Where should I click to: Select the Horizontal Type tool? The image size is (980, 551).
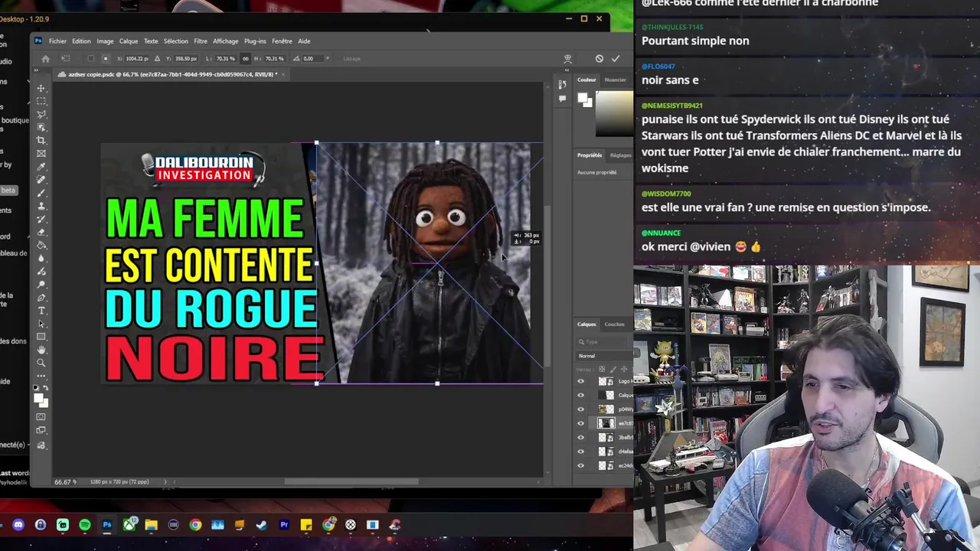41,311
